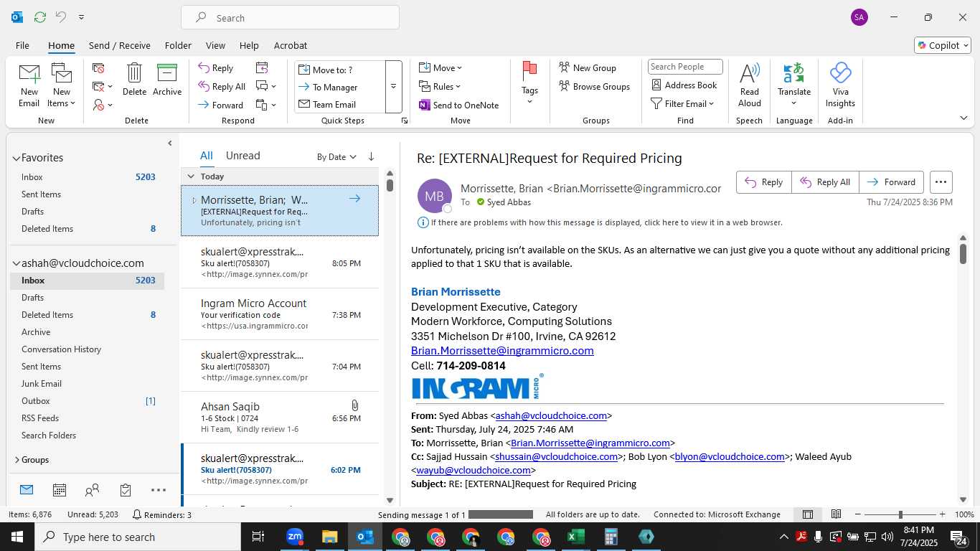Click the Reply with Meeting icon
The width and height of the screenshot is (980, 551).
click(262, 68)
